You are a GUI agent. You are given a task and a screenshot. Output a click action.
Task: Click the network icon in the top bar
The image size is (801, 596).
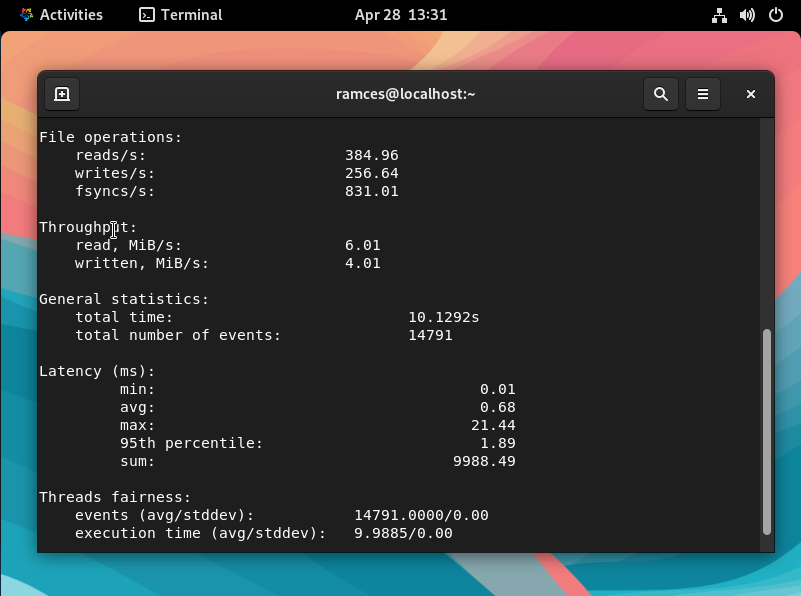719,14
